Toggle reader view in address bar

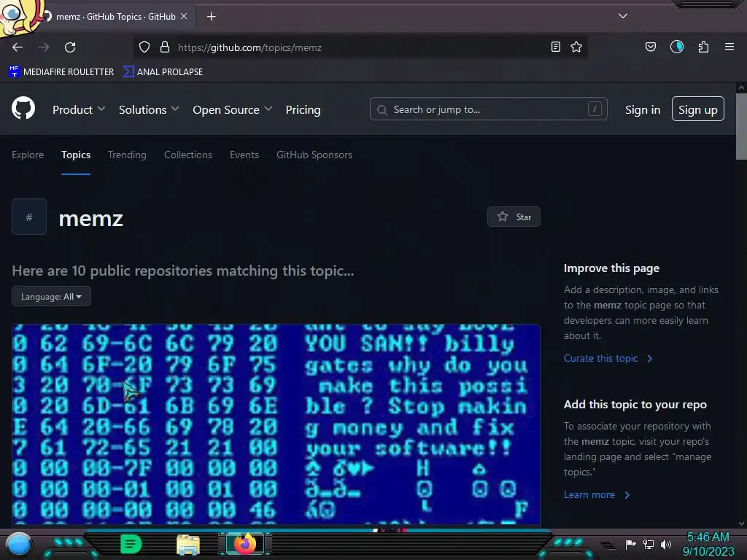[x=555, y=47]
